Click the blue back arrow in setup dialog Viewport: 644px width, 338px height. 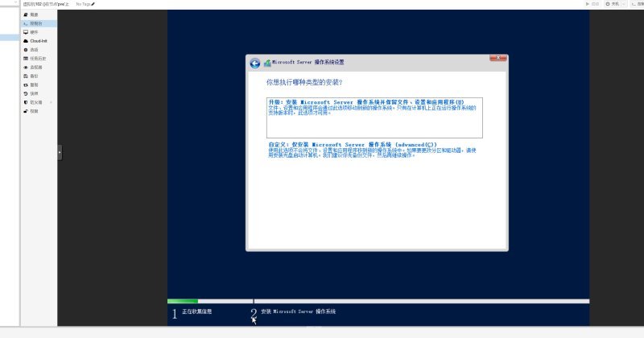point(254,64)
